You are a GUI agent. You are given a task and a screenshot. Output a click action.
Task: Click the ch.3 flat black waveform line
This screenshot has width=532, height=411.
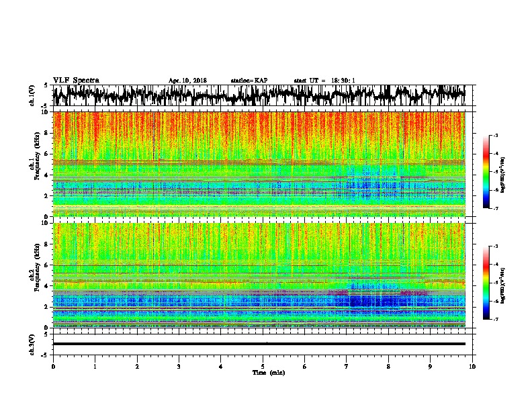point(259,344)
